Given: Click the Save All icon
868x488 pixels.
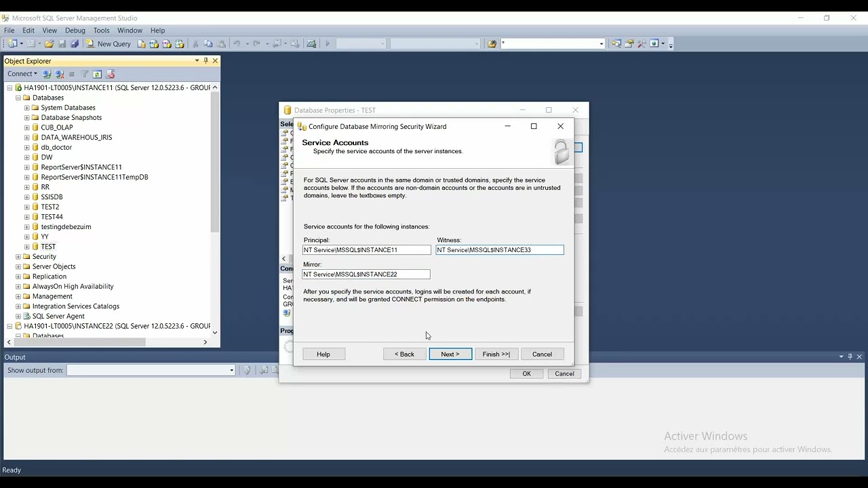Looking at the screenshot, I should (x=75, y=43).
